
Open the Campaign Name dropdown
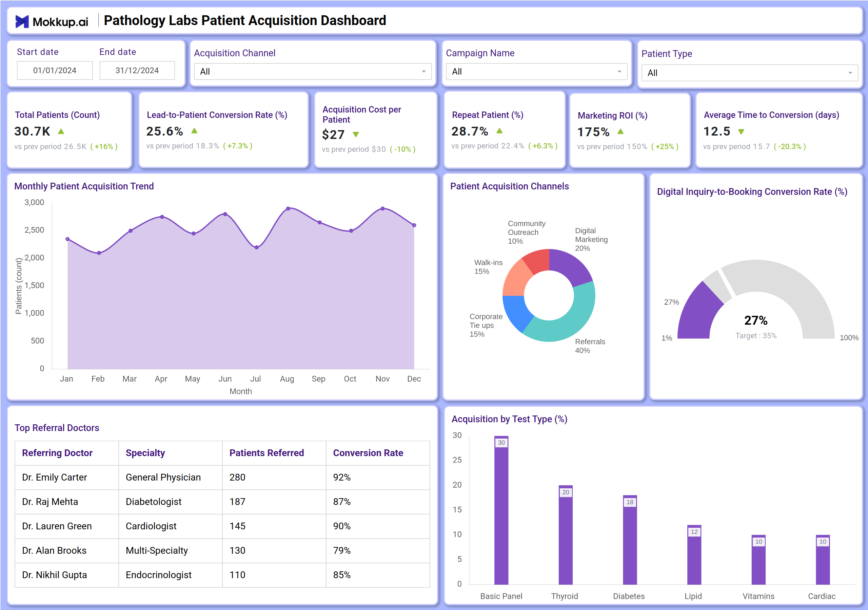click(x=536, y=72)
